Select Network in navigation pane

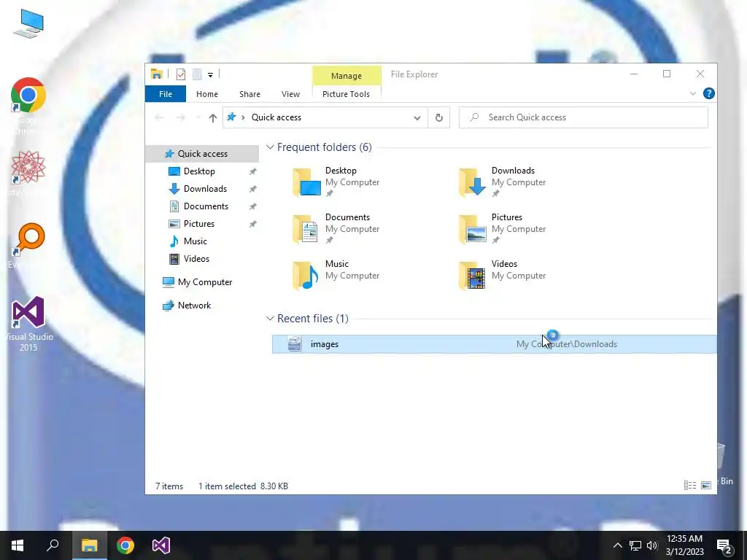(194, 306)
